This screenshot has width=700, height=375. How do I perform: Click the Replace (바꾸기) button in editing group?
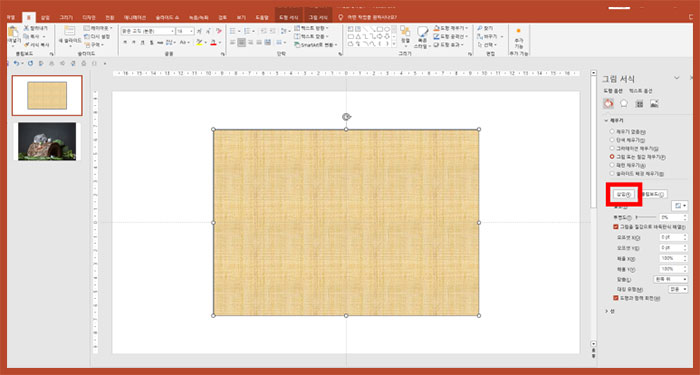point(490,36)
